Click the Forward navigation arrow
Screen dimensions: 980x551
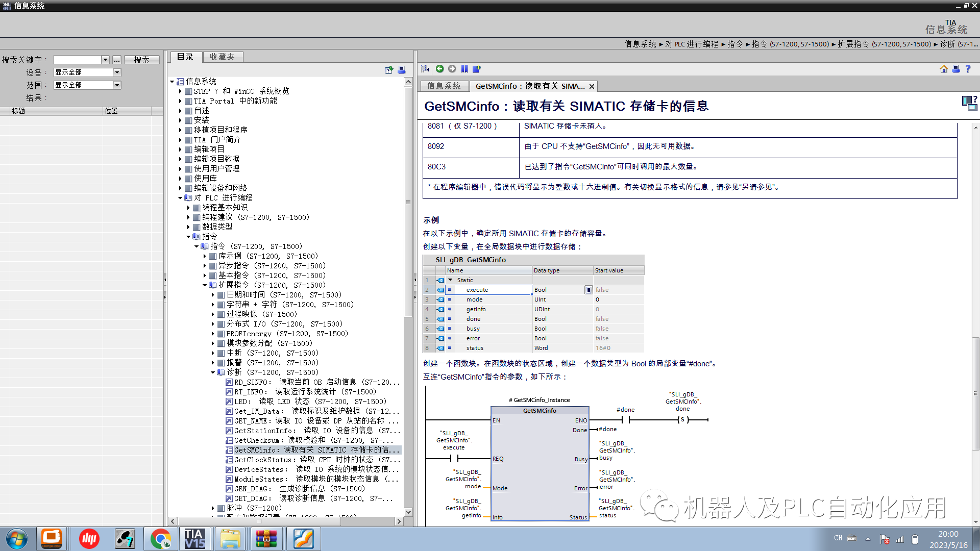tap(452, 69)
